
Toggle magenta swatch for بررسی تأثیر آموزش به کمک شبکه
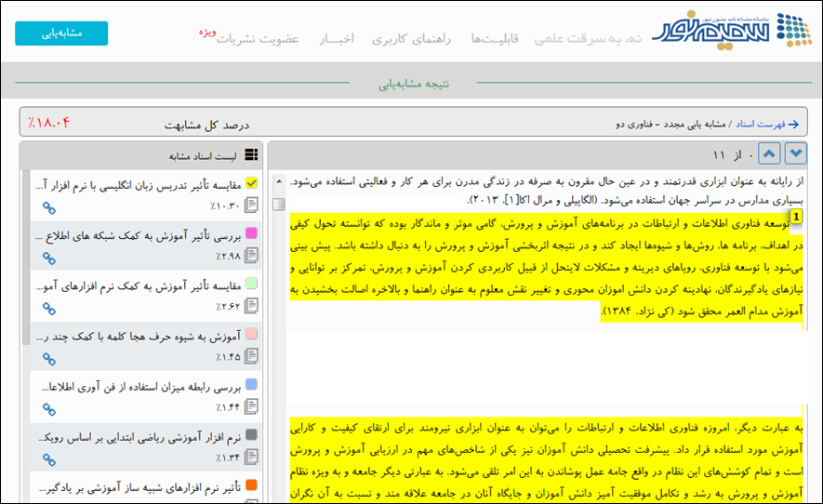(x=251, y=233)
